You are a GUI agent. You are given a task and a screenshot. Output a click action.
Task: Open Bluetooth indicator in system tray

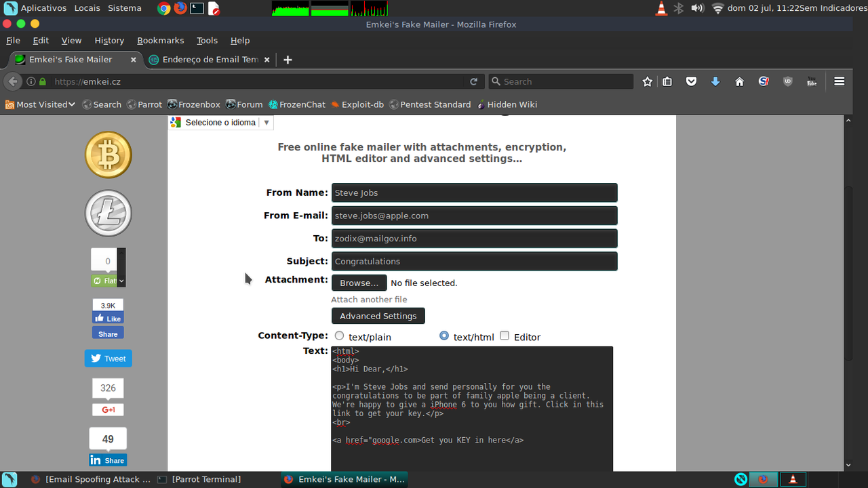tap(679, 8)
